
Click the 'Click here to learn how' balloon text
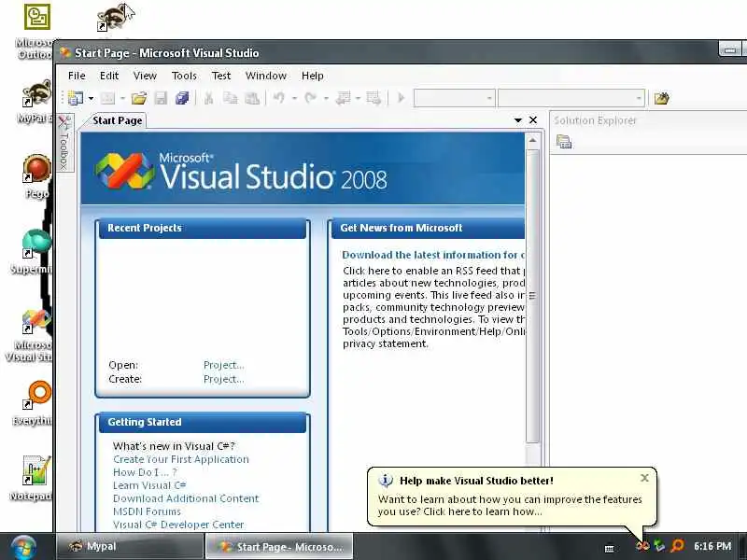[483, 511]
